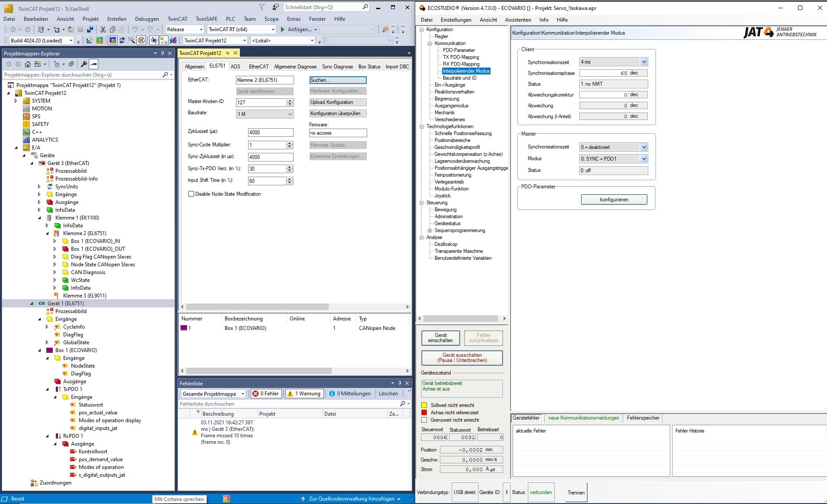Screen dimensions: 827x504
Task: Click the konfigurieren PDO-Parameter button
Action: pos(614,200)
